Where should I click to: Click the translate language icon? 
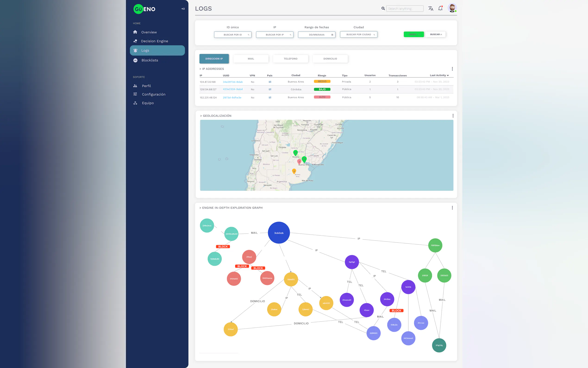coord(431,9)
